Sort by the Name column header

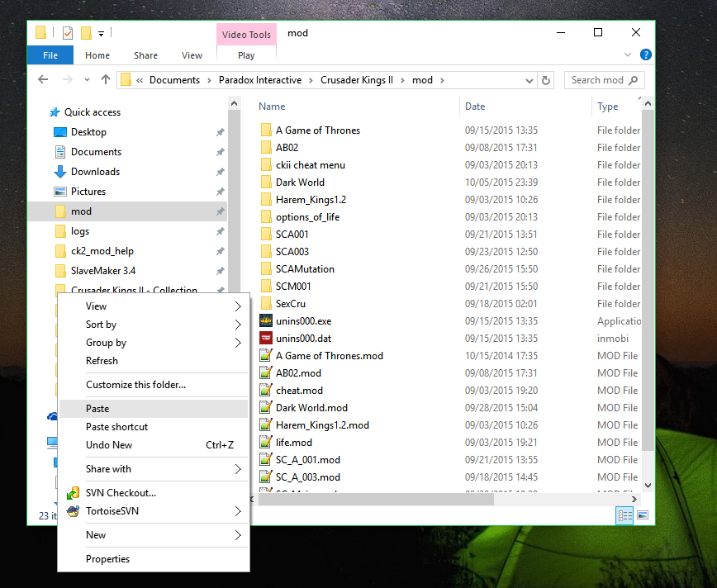tap(272, 106)
